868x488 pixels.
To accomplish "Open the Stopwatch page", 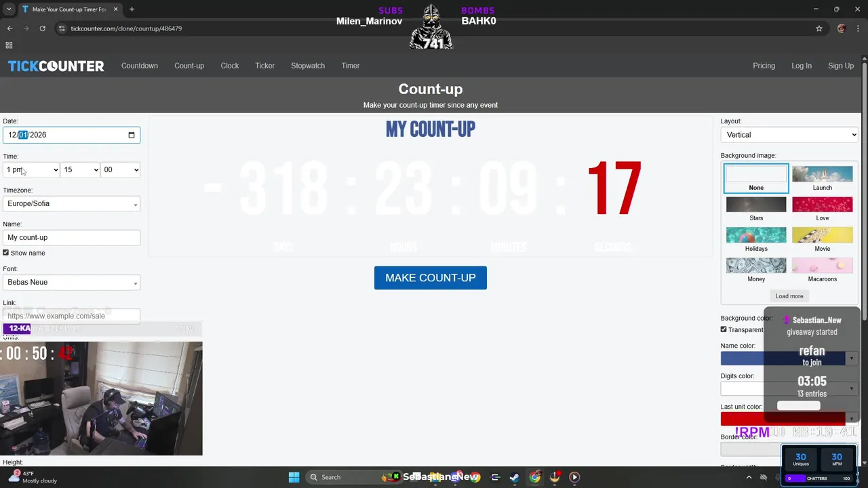I will coord(308,66).
